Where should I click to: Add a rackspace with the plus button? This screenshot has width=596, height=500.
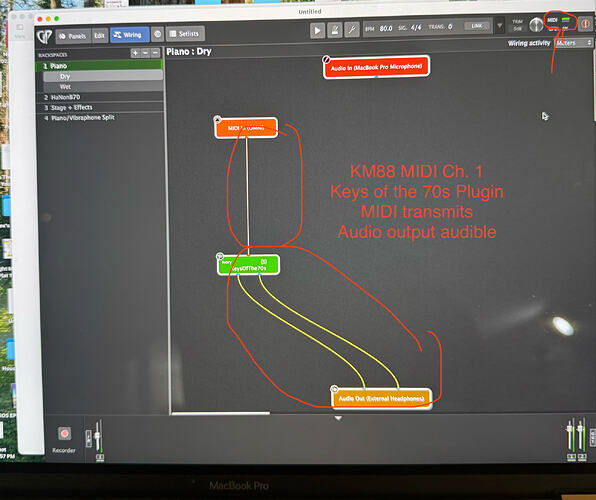(x=135, y=53)
